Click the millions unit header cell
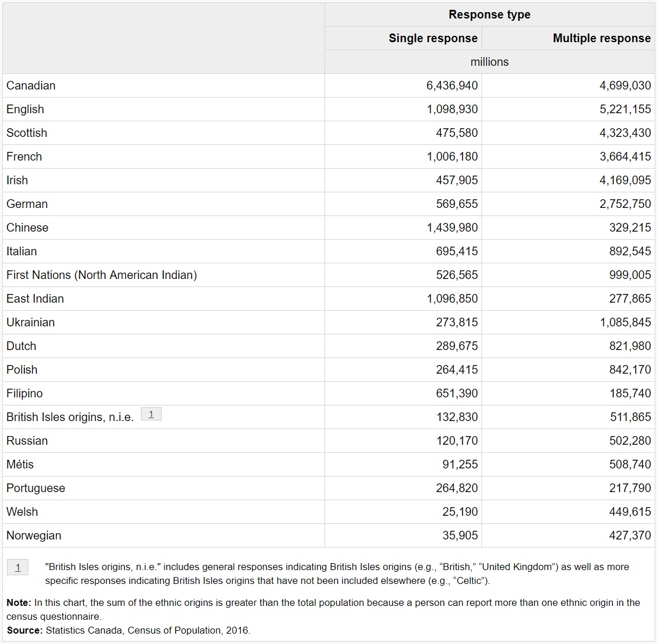This screenshot has width=657, height=644. [x=489, y=62]
